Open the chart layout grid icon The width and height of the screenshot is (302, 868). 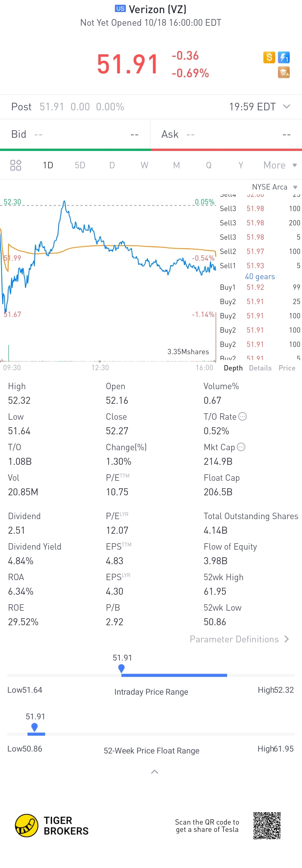point(16,165)
